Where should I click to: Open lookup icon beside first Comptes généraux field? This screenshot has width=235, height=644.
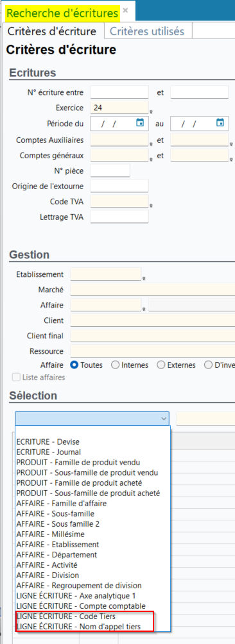click(x=151, y=160)
